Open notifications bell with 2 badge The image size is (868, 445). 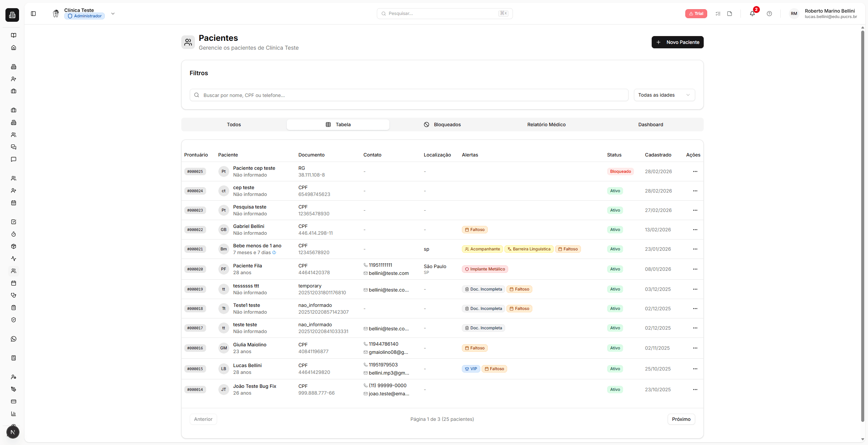pos(752,14)
